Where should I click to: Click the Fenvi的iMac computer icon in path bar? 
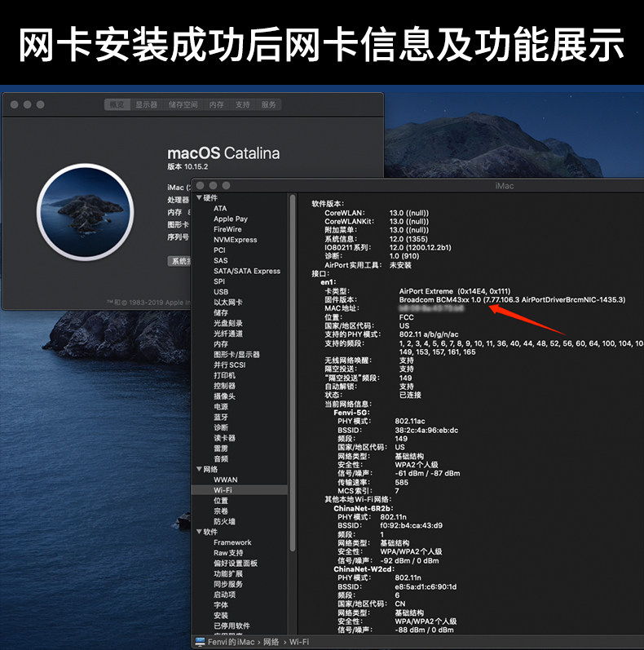[200, 642]
